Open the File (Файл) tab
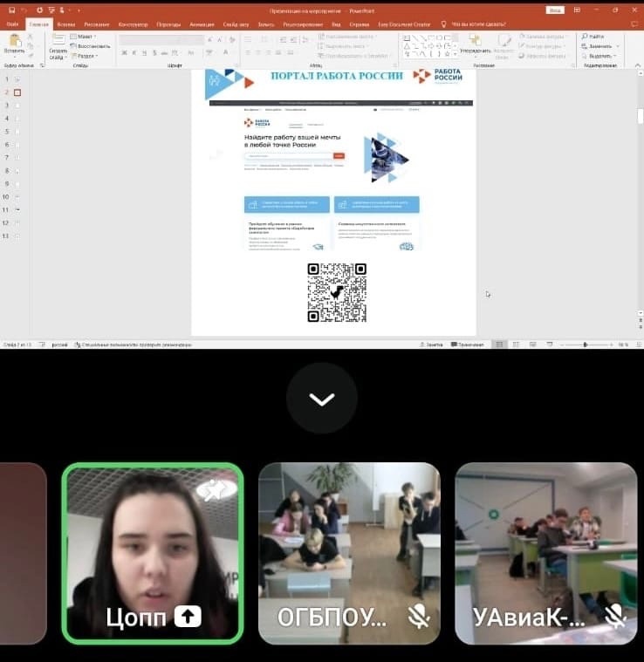Screen dimensions: 644x662 pyautogui.click(x=13, y=24)
